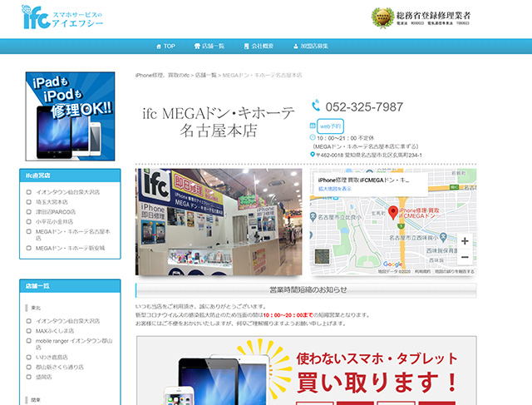Click store title ifc MEGAドン・キホーテ名古屋本店
532x405 pixels.
pos(218,122)
